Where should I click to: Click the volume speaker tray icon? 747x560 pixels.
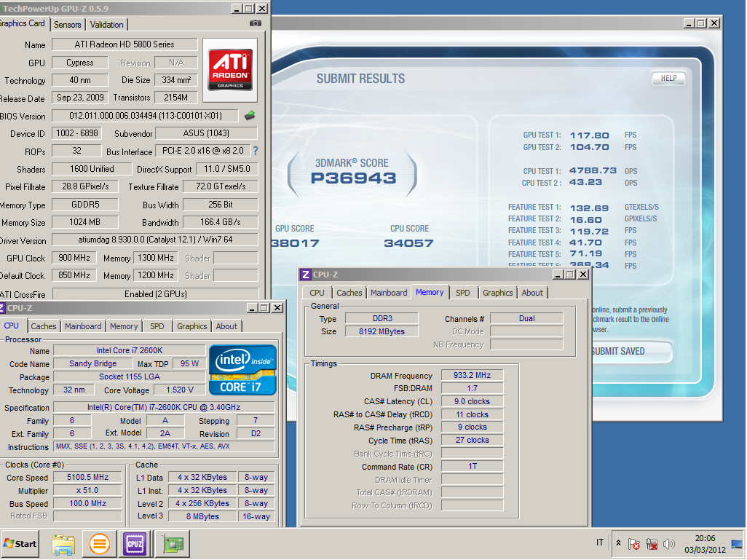coord(669,544)
